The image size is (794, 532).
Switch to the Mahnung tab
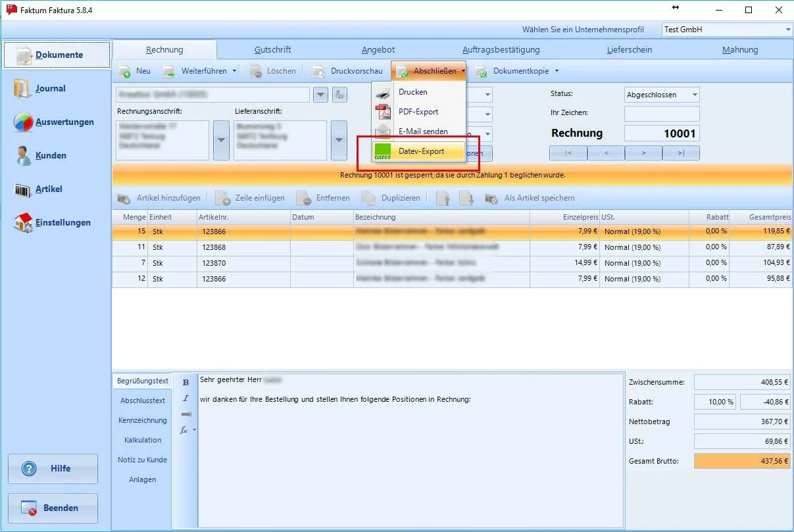(x=740, y=50)
